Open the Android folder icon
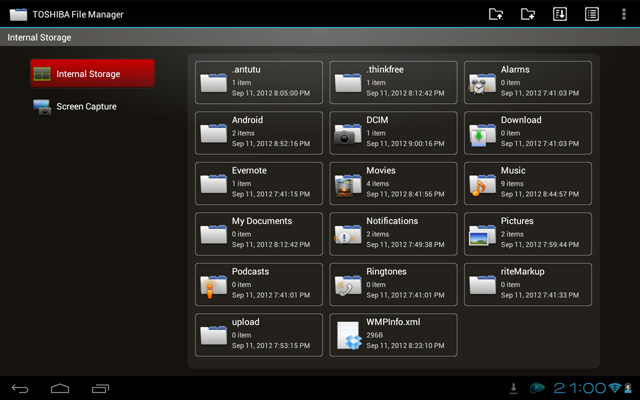Viewport: 640px width, 400px height. point(213,133)
